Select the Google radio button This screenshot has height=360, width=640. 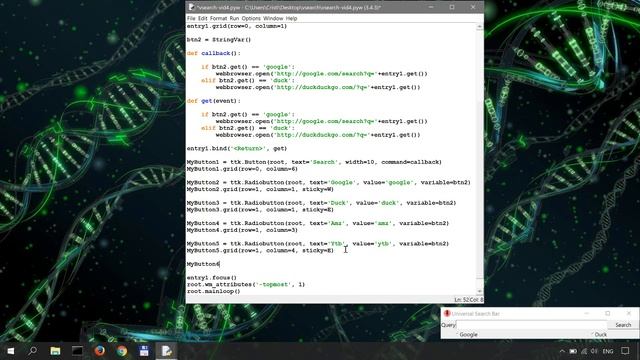(468, 334)
